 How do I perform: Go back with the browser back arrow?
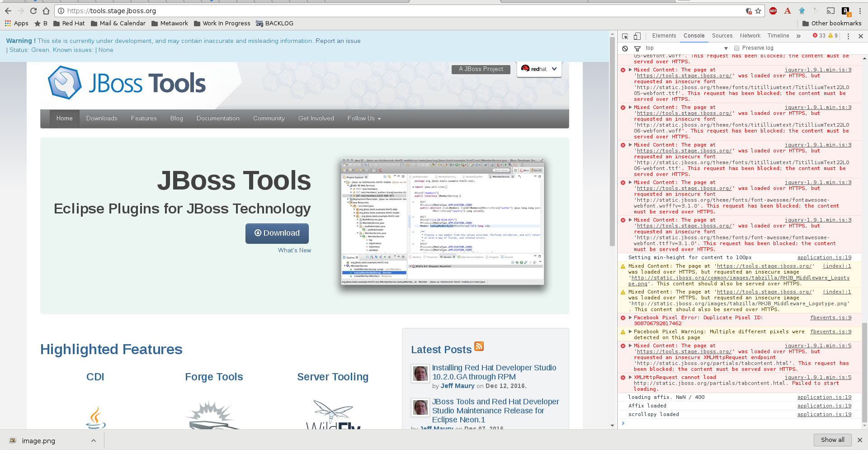coord(8,11)
